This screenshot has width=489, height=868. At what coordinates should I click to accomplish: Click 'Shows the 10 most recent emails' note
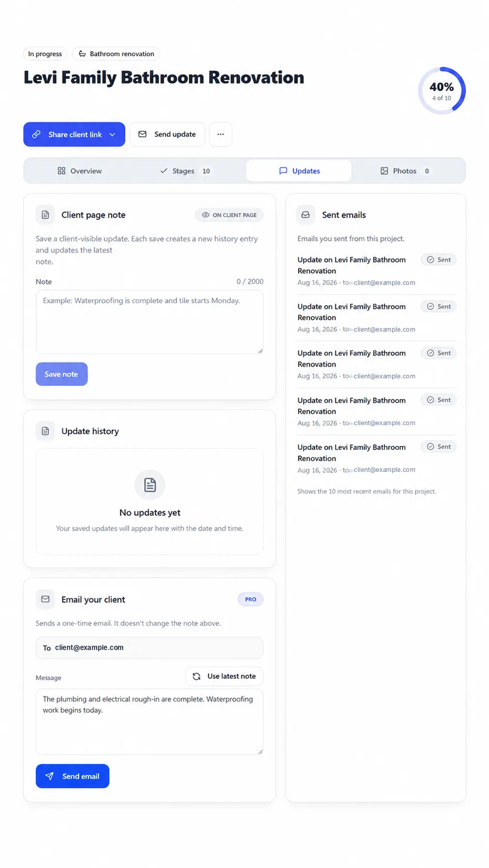coord(367,491)
